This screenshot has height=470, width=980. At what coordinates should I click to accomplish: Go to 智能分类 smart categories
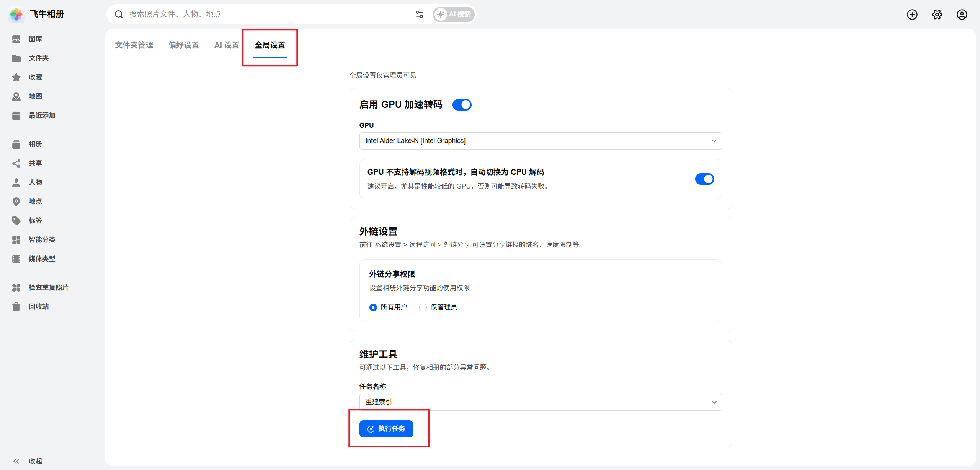click(42, 240)
